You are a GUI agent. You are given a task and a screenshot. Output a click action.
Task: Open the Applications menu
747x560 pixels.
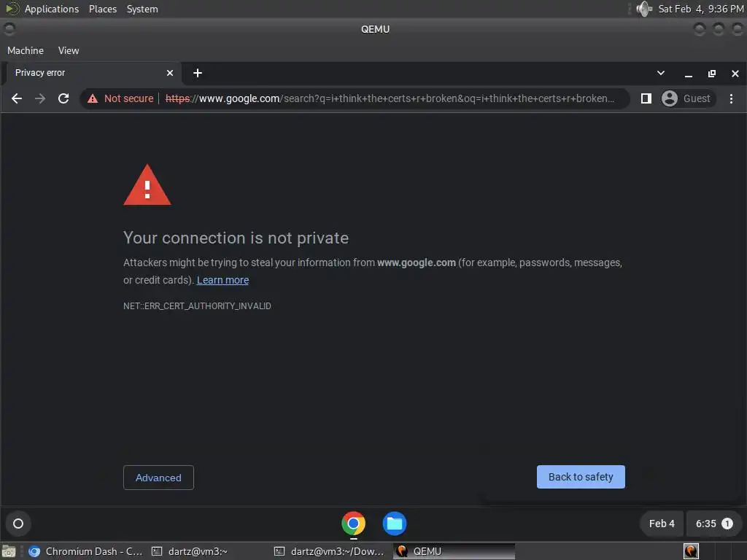pos(52,9)
